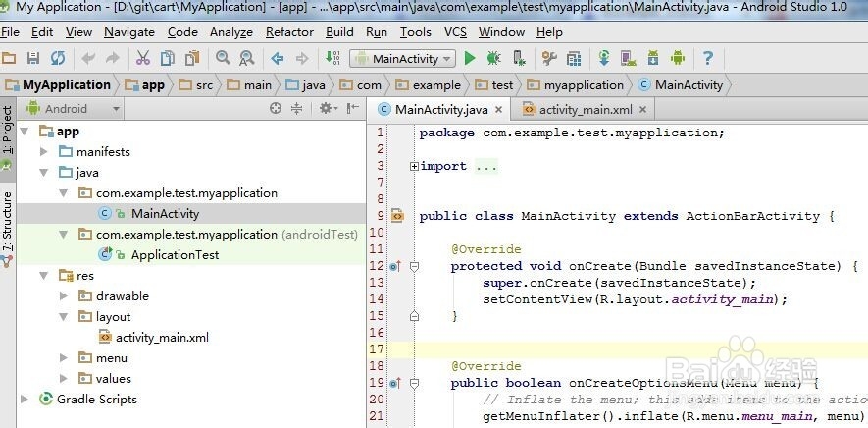The image size is (868, 428).
Task: Click the Find magnifier icon
Action: pyautogui.click(x=223, y=58)
